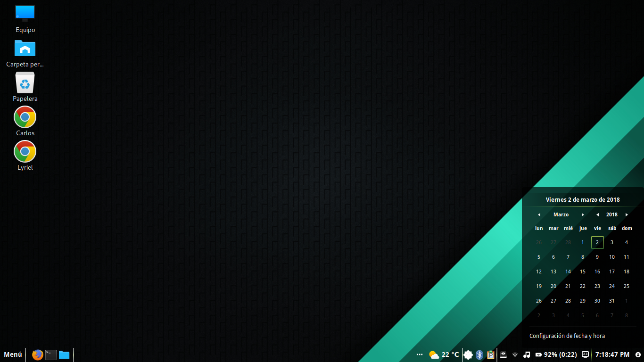644x362 pixels.
Task: Go to next month arrow beside Marzo
Action: [x=583, y=214]
